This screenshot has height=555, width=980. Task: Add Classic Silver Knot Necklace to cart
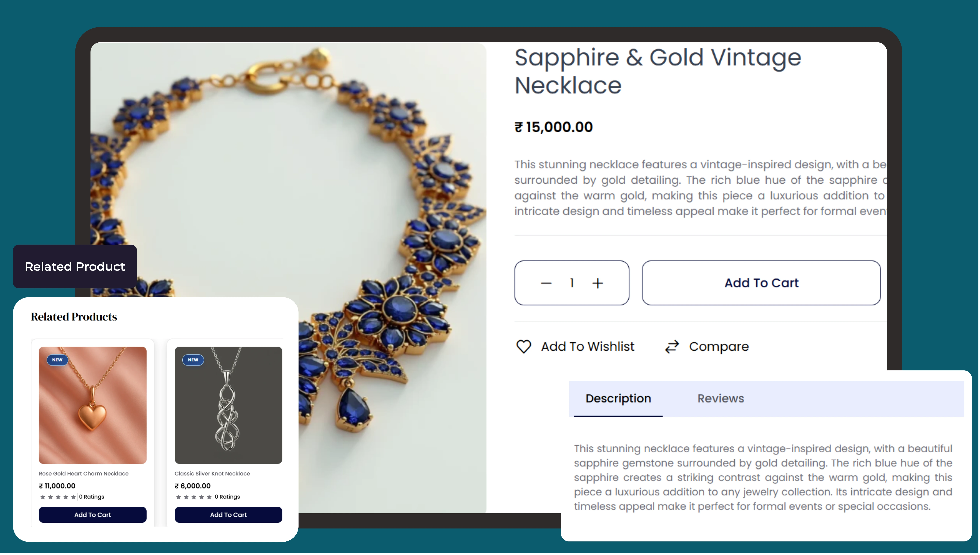[228, 515]
